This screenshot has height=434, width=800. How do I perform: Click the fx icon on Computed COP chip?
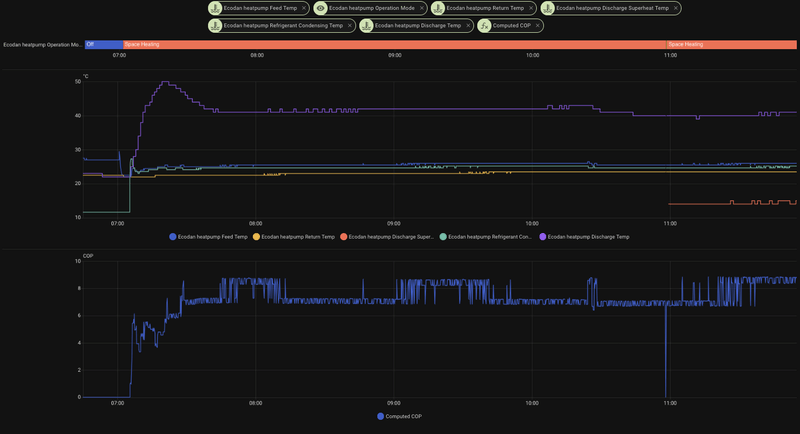[x=484, y=25]
